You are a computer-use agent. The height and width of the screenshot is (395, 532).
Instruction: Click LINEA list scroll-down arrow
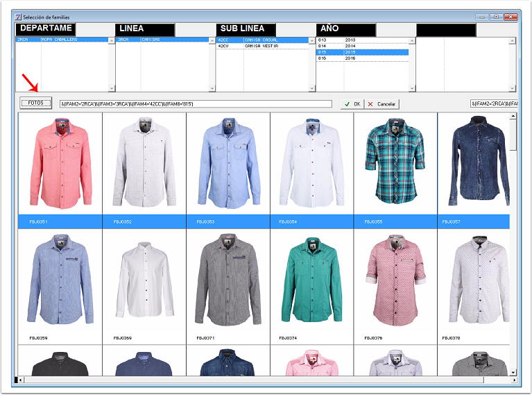click(212, 89)
